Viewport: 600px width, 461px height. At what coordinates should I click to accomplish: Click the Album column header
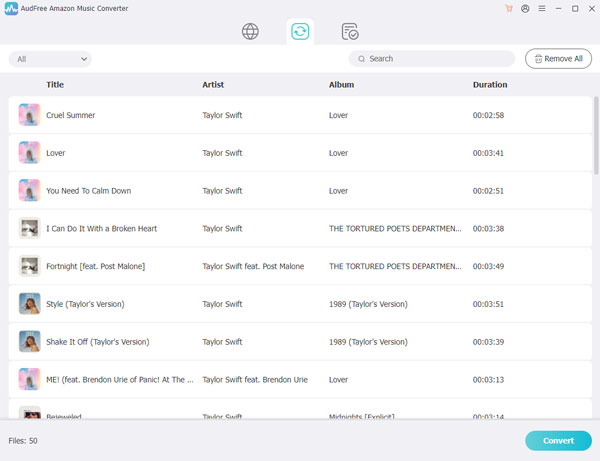point(341,85)
